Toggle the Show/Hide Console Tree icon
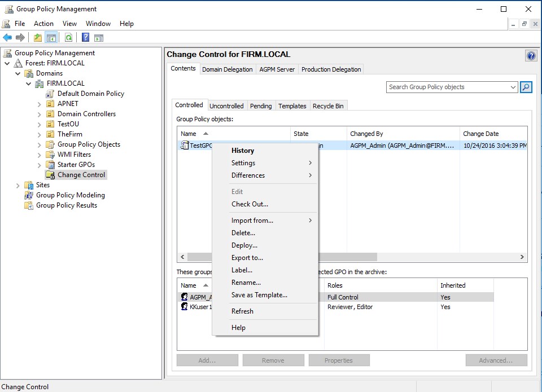The width and height of the screenshot is (542, 392). pos(51,38)
